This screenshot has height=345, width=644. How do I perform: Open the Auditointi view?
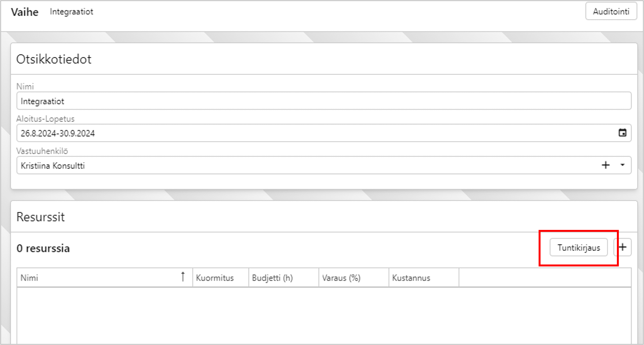(611, 11)
